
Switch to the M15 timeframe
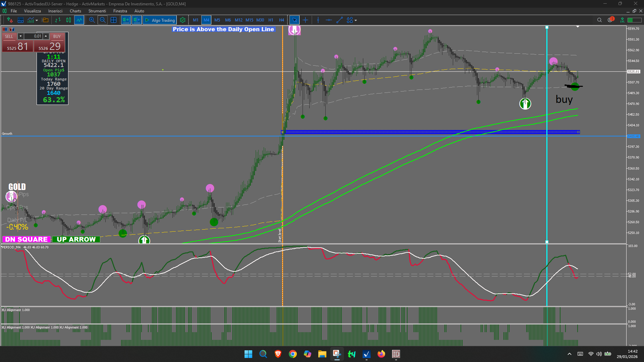[249, 20]
